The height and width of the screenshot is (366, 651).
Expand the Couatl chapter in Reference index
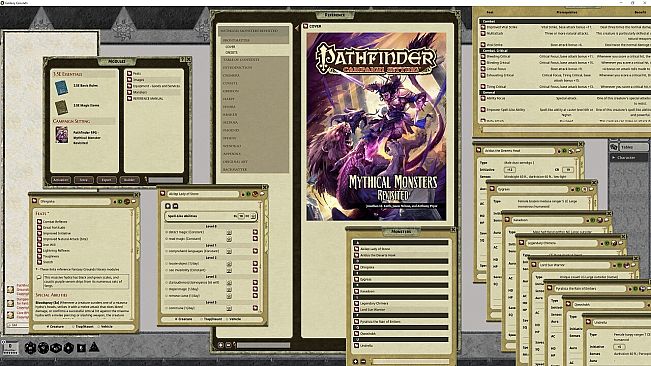coord(254,83)
